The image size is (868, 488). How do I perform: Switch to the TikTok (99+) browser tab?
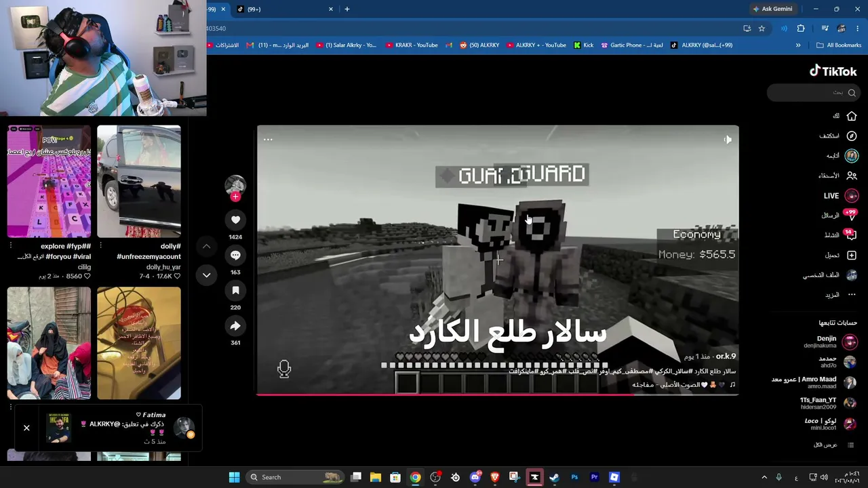point(285,9)
